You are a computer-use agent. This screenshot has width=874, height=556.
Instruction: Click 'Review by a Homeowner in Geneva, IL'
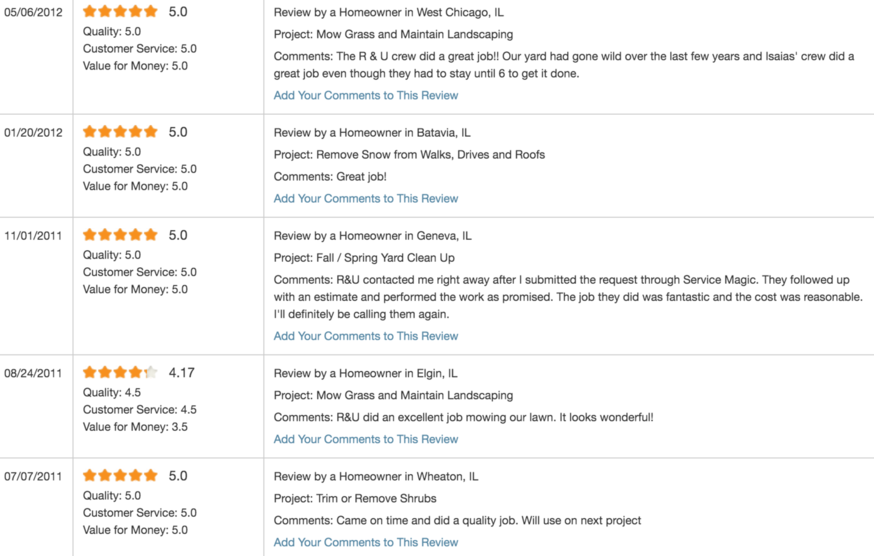point(372,236)
